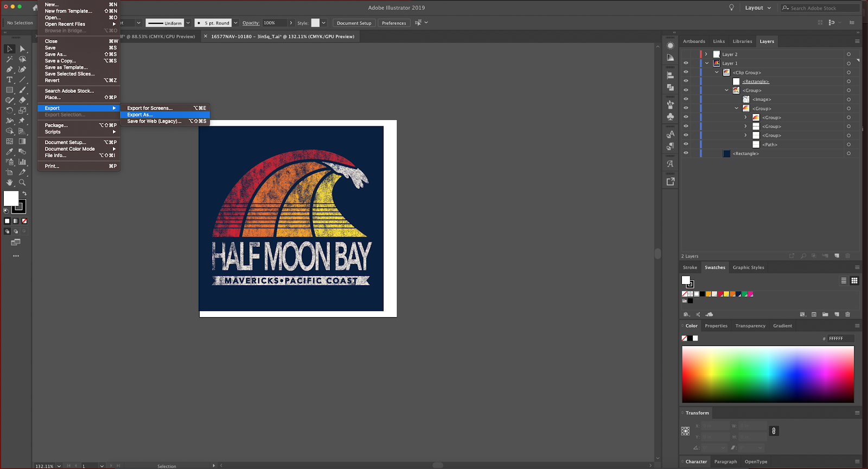Select the Direct Selection tool
This screenshot has width=868, height=469.
click(x=22, y=49)
